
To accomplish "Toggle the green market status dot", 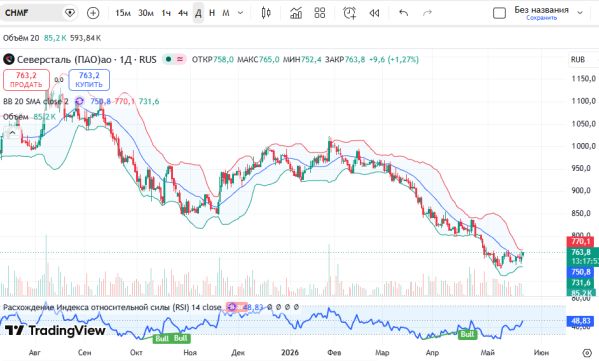I will click(168, 59).
